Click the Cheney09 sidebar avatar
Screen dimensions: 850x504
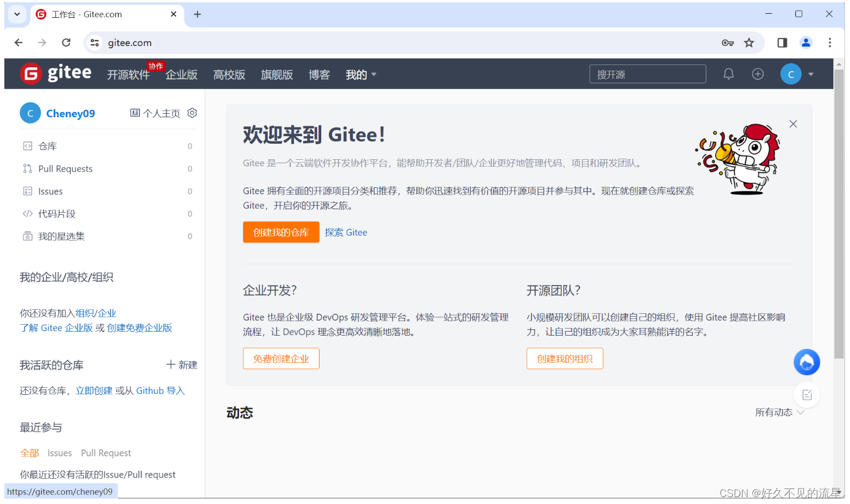tap(30, 113)
